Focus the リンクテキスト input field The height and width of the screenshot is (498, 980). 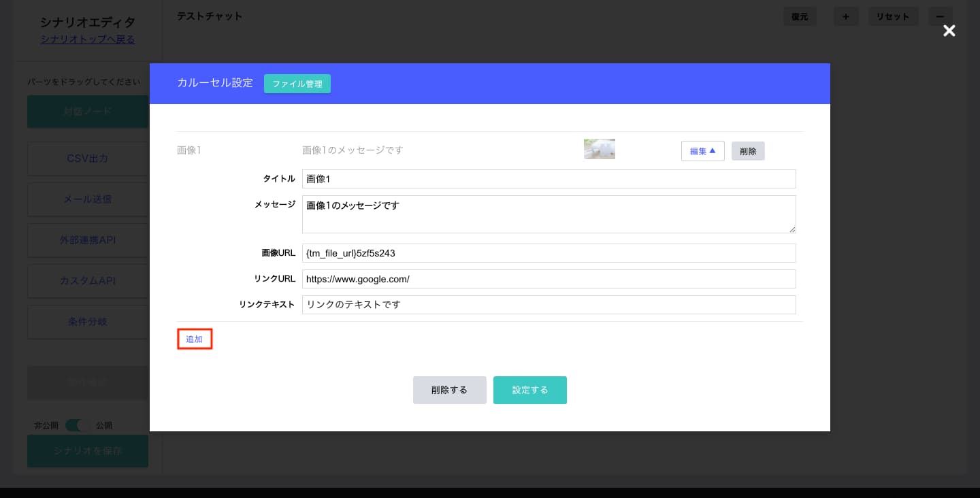pos(549,305)
